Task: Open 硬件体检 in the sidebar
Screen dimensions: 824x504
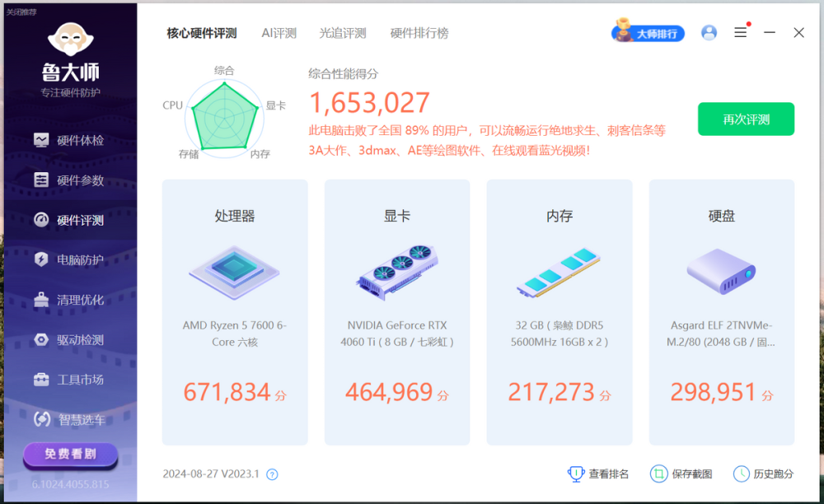Action: (x=69, y=140)
